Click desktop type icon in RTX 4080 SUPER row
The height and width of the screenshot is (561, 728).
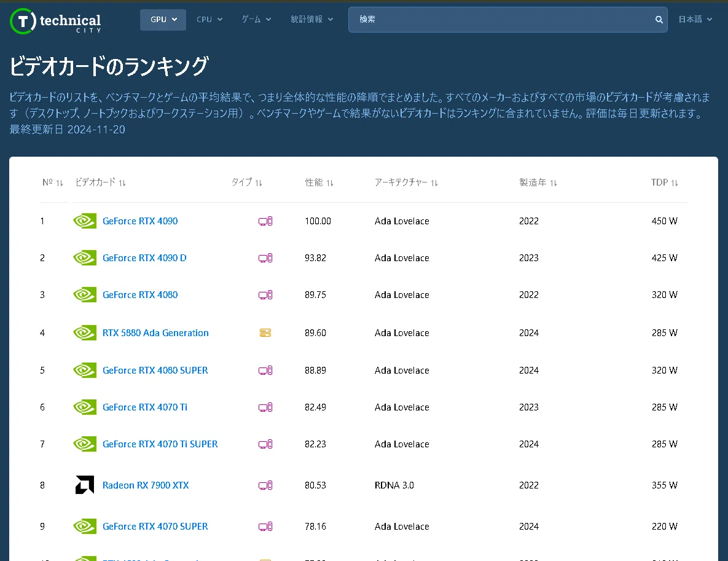coord(265,370)
